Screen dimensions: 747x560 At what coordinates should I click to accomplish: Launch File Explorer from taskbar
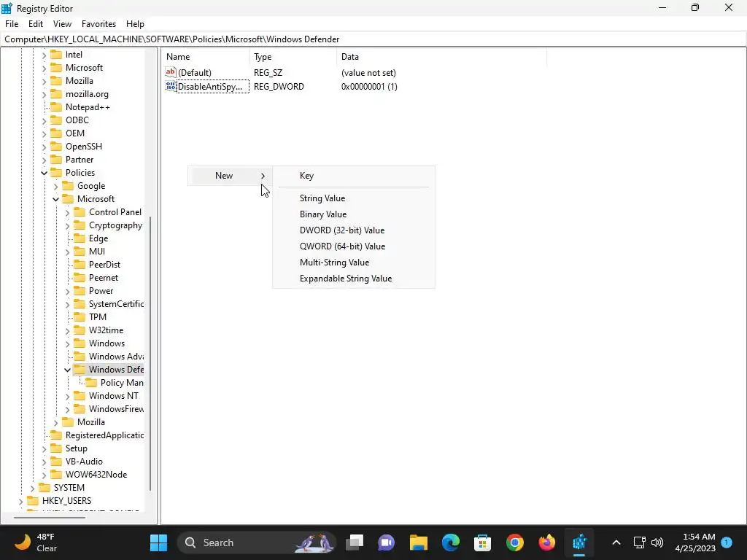tap(418, 542)
